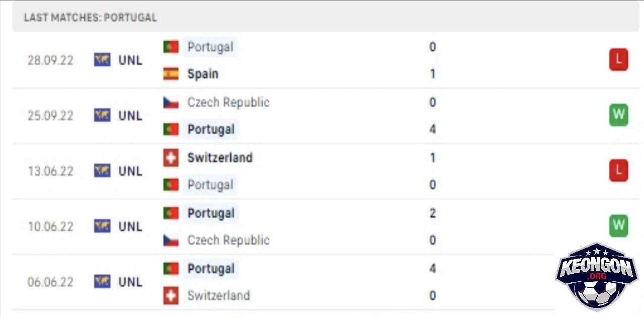Click the Czech Republic flag in the 25.09.22 match
The image size is (644, 317).
tap(171, 103)
